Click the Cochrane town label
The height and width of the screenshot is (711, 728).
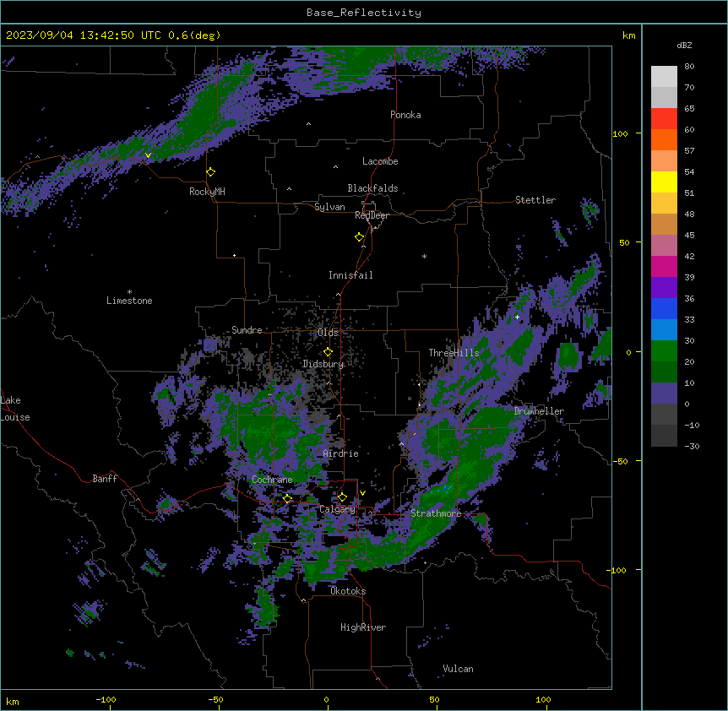pyautogui.click(x=272, y=480)
